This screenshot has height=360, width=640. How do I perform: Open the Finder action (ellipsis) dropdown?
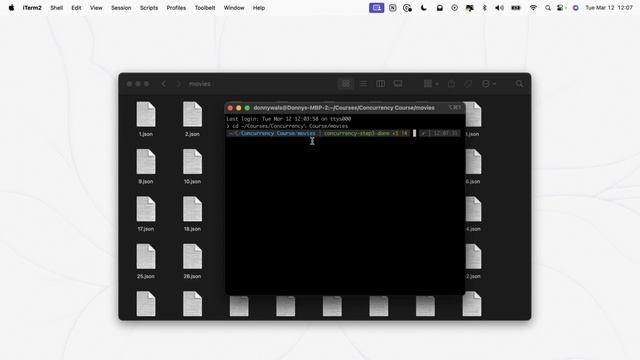[489, 84]
